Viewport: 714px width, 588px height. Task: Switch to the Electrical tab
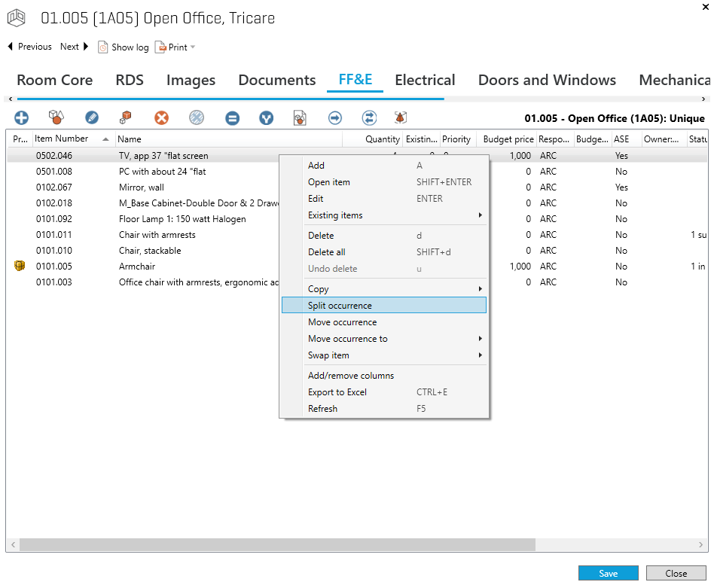click(x=425, y=81)
